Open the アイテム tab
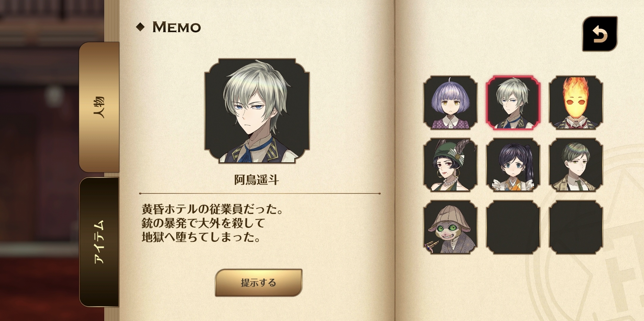644x321 pixels. (x=99, y=242)
